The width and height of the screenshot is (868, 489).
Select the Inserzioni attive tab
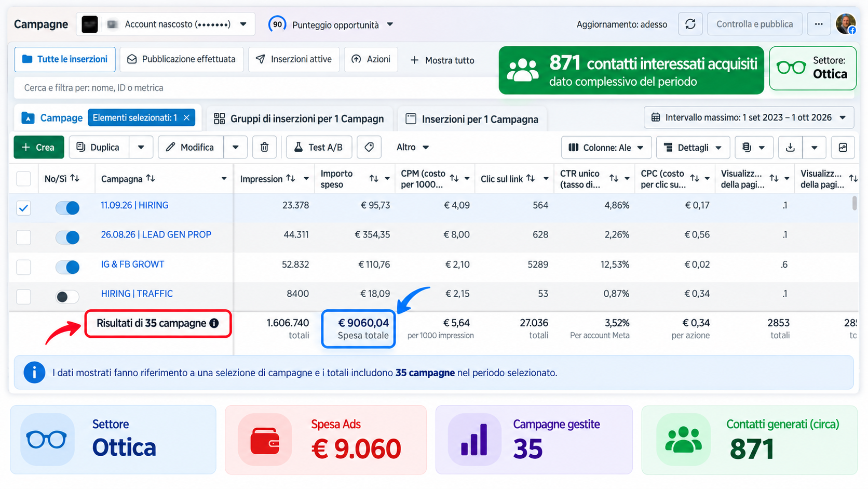coord(294,59)
